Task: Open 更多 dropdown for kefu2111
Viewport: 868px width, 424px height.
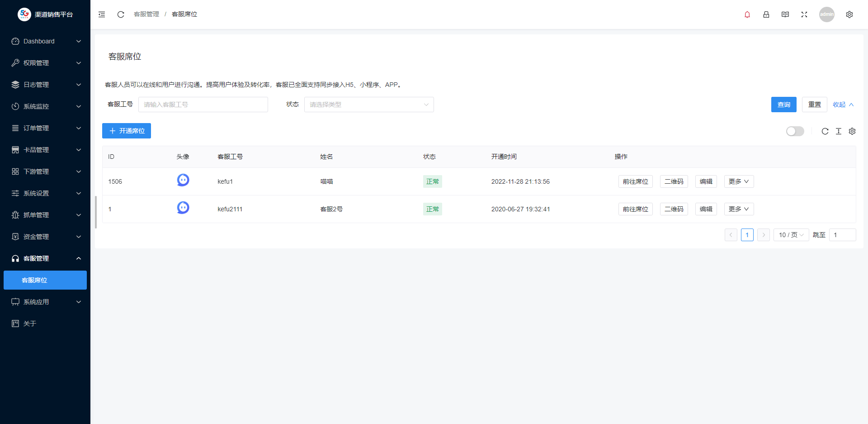Action: click(739, 209)
